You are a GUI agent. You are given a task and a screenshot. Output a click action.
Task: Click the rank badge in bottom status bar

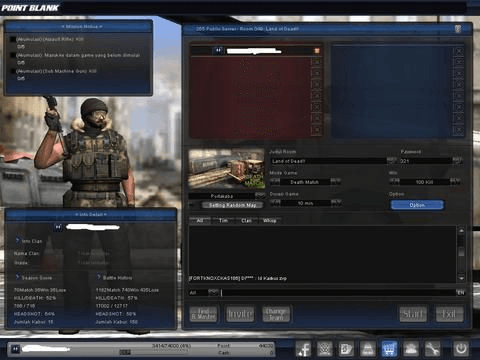click(16, 349)
